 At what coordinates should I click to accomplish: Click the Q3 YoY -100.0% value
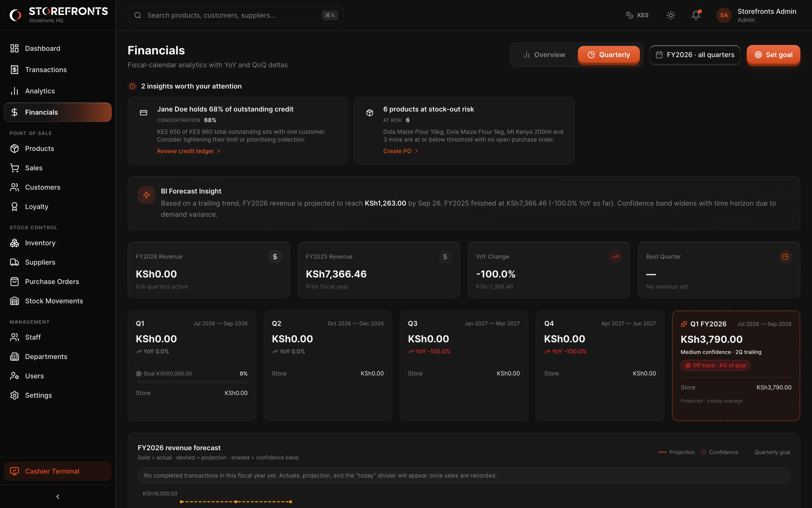click(x=433, y=351)
